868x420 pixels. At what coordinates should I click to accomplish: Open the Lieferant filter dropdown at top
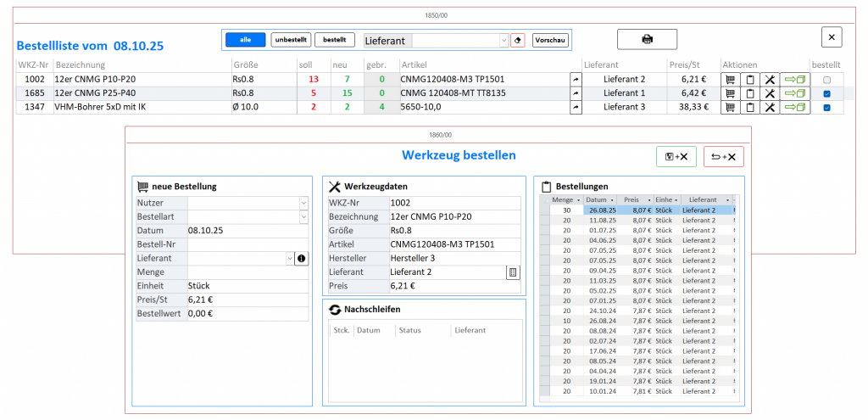(504, 40)
